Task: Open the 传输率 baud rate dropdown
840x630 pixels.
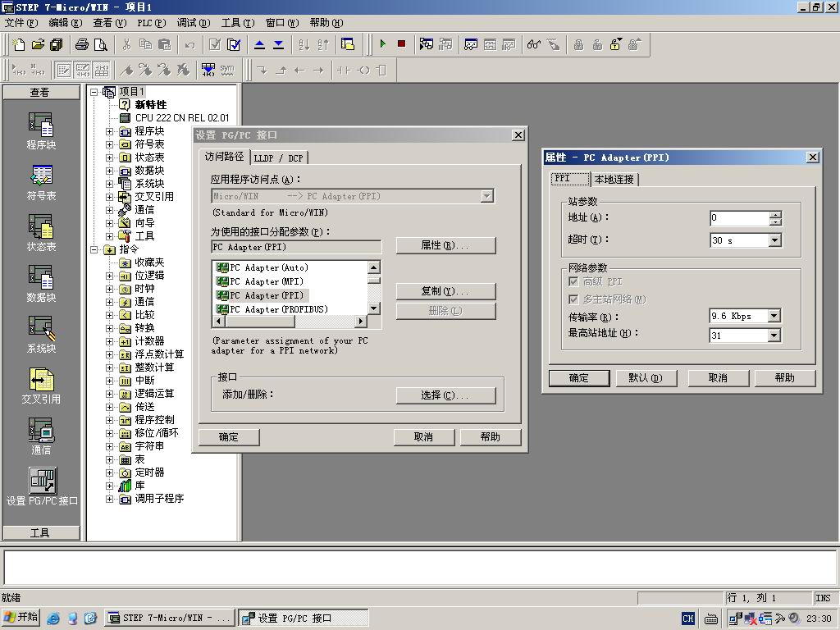Action: (774, 316)
